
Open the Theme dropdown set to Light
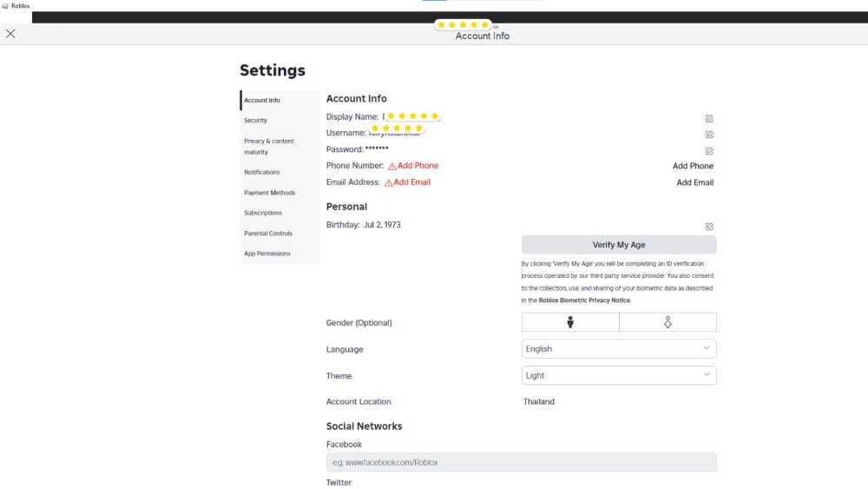[x=619, y=375]
